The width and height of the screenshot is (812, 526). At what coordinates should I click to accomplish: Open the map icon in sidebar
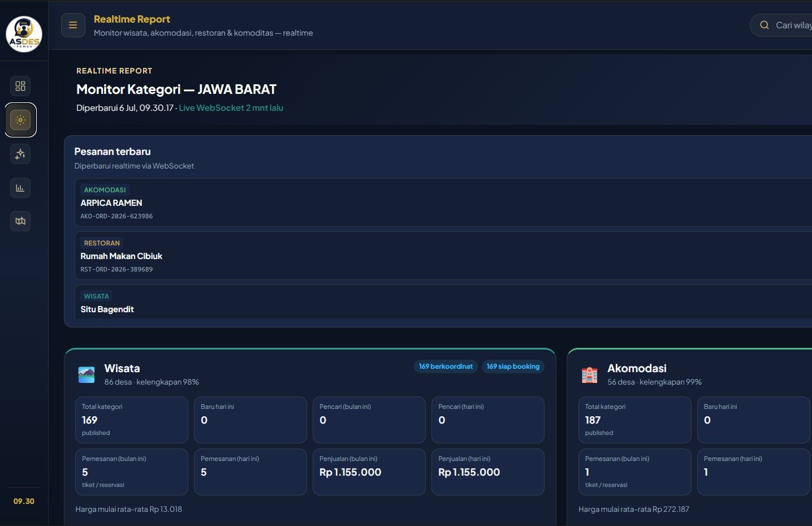(x=20, y=221)
